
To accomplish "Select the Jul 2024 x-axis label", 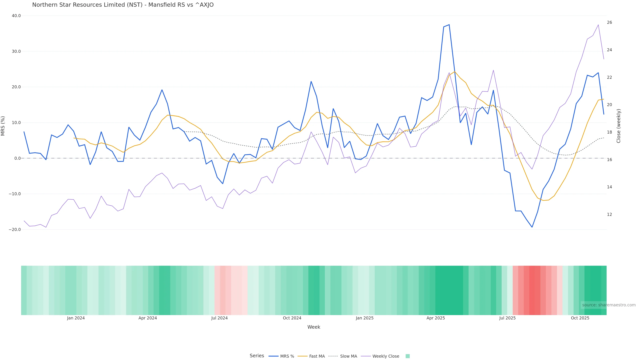I will [x=219, y=318].
